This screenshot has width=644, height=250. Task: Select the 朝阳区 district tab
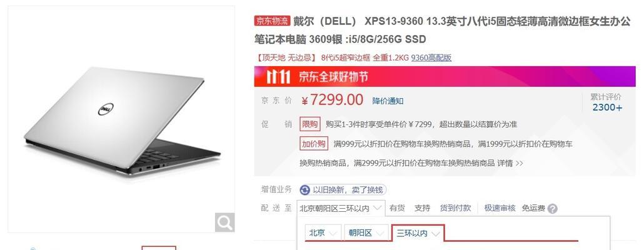coord(366,233)
